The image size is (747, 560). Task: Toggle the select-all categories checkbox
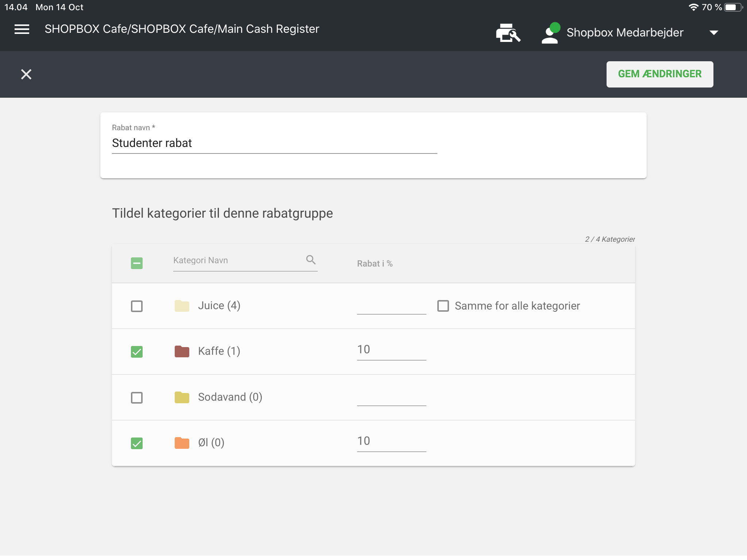[x=137, y=263]
